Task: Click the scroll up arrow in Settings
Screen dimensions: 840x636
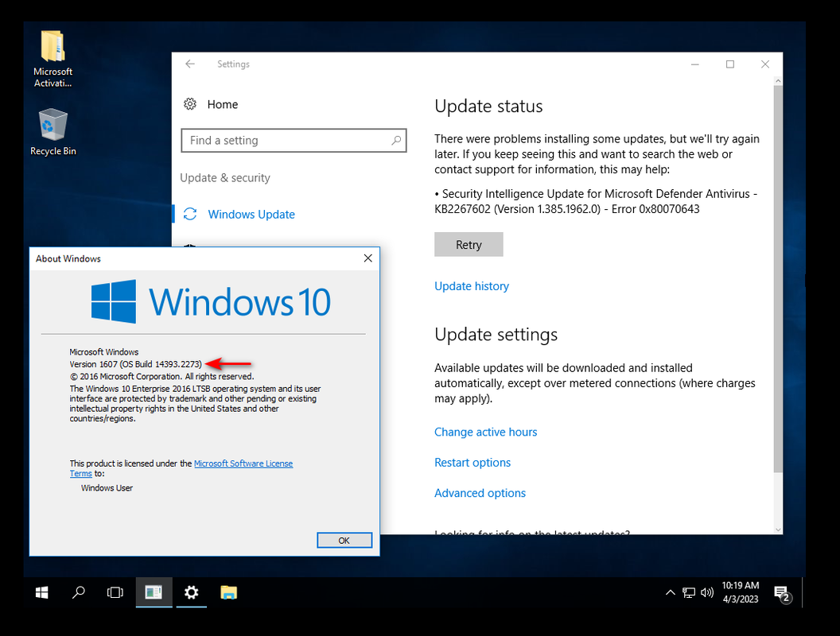Action: click(x=778, y=81)
